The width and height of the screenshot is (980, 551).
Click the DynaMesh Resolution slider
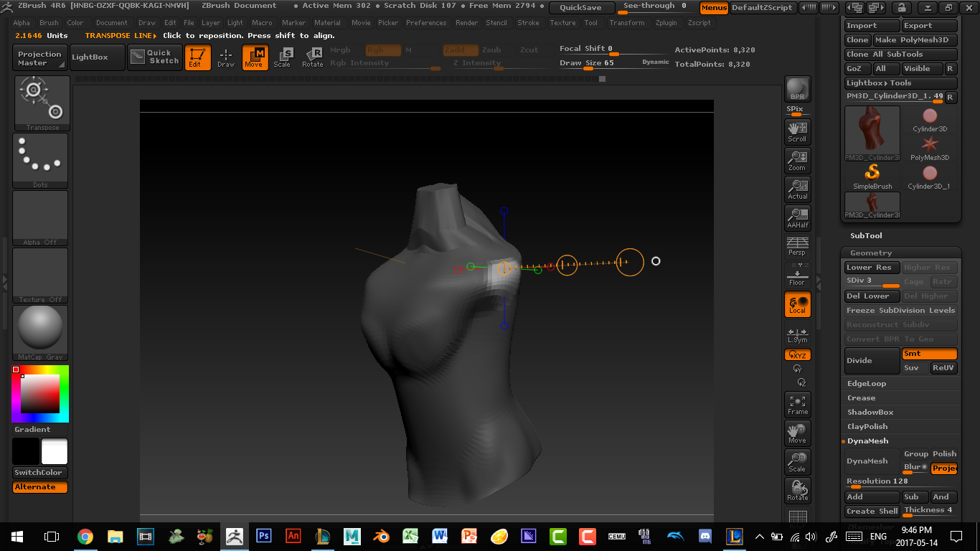pos(901,482)
